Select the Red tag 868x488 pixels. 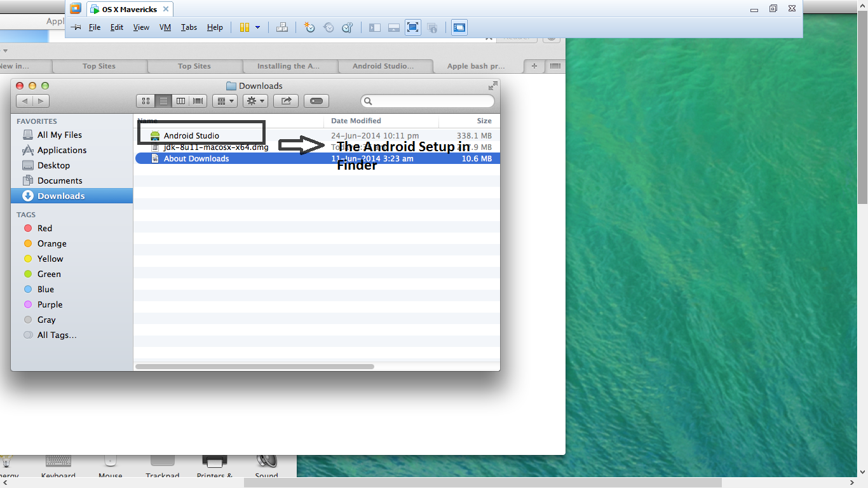click(x=44, y=228)
